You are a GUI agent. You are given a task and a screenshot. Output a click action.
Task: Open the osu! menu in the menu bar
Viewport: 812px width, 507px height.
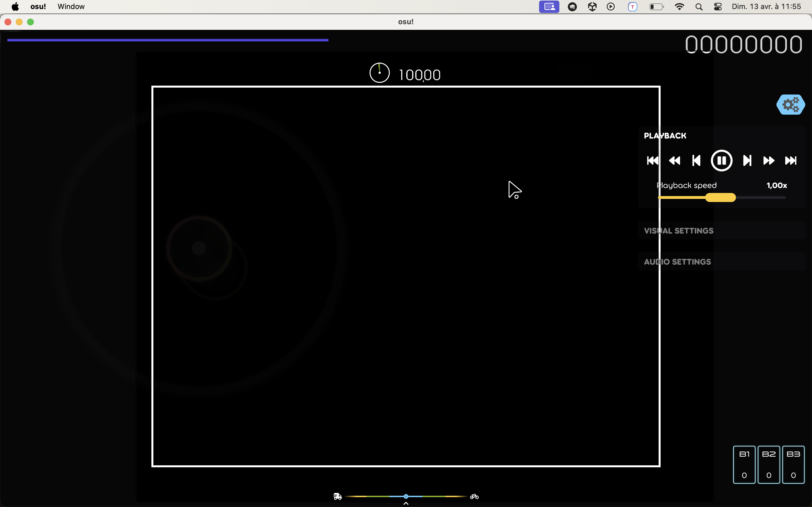38,6
